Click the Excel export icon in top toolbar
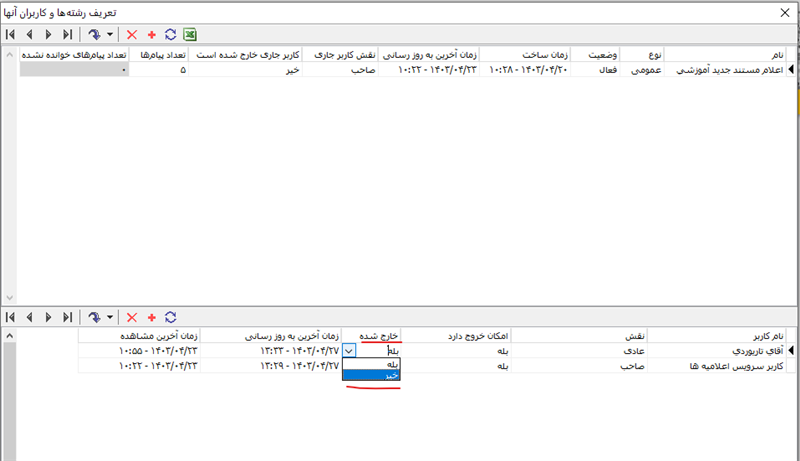 point(190,34)
